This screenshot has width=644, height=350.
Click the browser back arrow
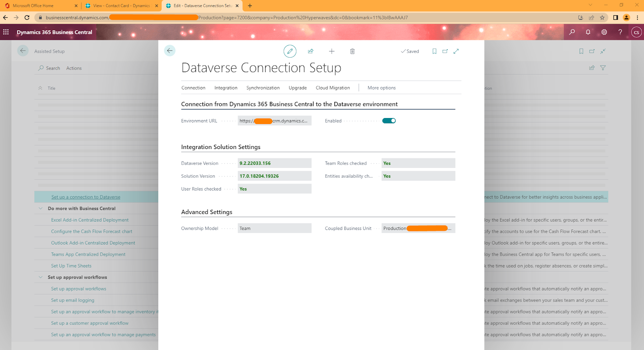(x=5, y=17)
